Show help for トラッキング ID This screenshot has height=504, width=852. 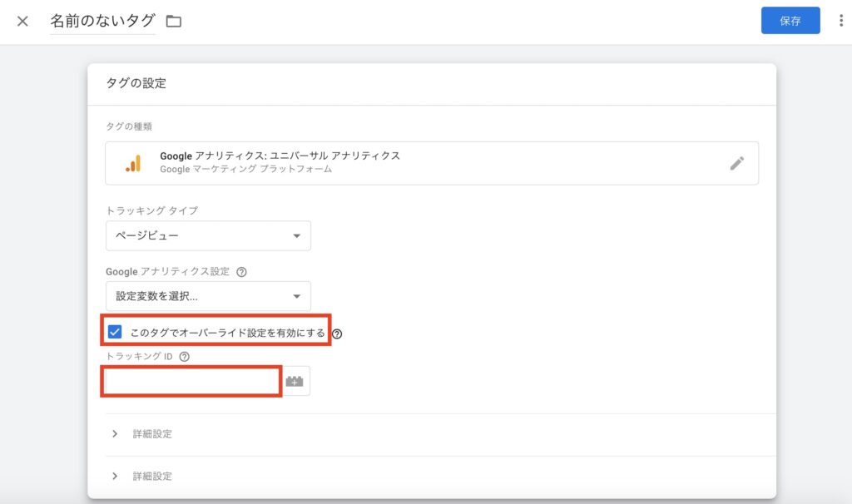[184, 357]
